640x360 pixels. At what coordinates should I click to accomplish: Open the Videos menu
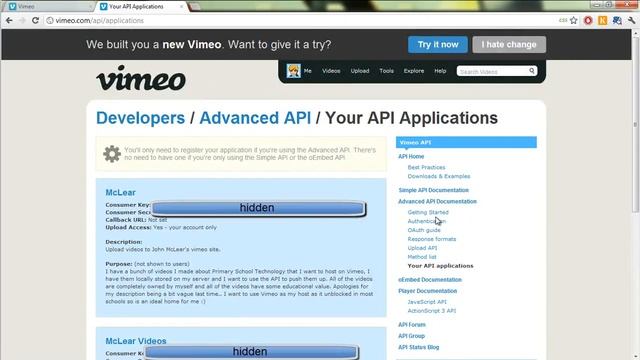point(331,71)
